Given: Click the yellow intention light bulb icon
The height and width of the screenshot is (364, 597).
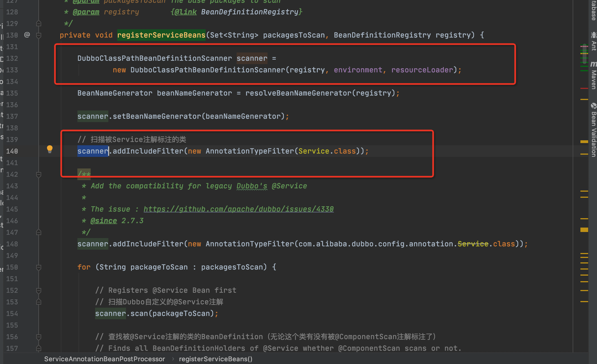Looking at the screenshot, I should click(x=50, y=149).
